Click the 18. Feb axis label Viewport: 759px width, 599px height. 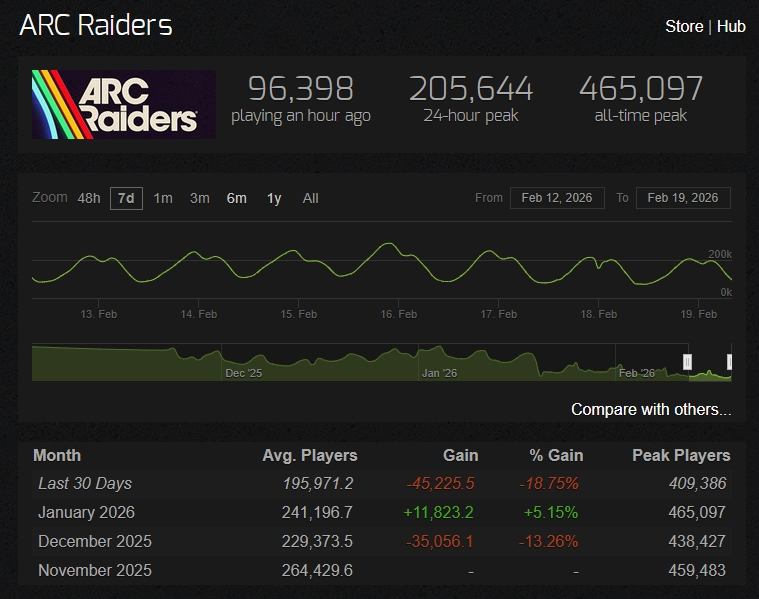pos(599,314)
